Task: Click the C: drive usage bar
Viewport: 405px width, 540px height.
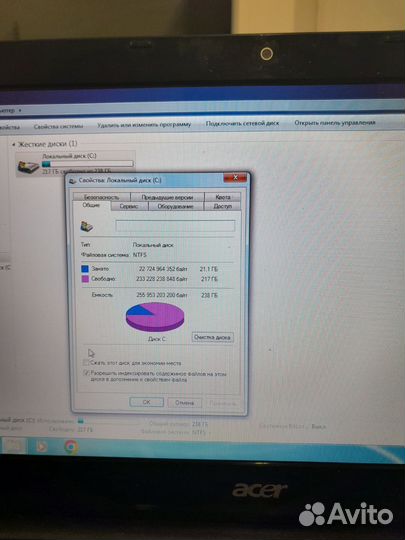Action: click(x=87, y=164)
